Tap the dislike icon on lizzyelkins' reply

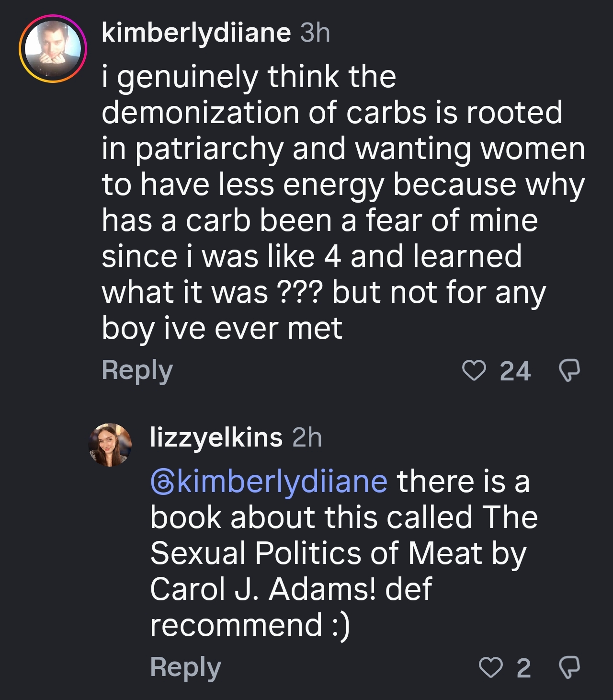click(x=570, y=667)
